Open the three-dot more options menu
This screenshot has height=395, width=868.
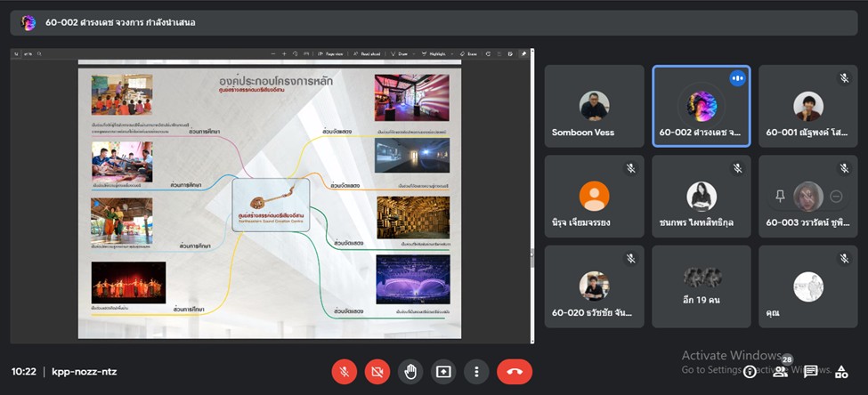pyautogui.click(x=477, y=371)
